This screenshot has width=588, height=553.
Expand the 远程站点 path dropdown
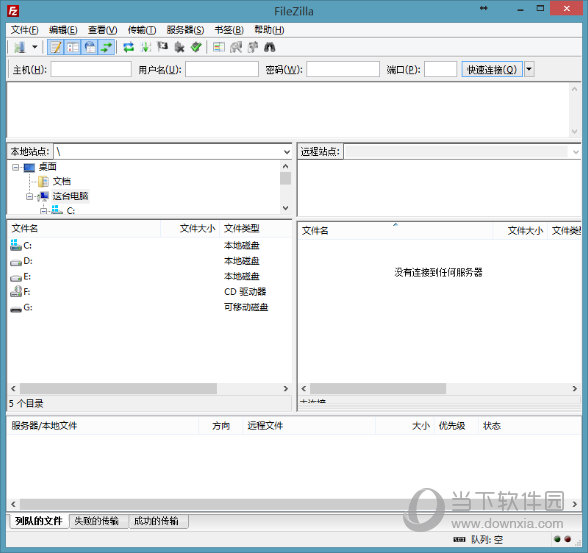(x=576, y=152)
